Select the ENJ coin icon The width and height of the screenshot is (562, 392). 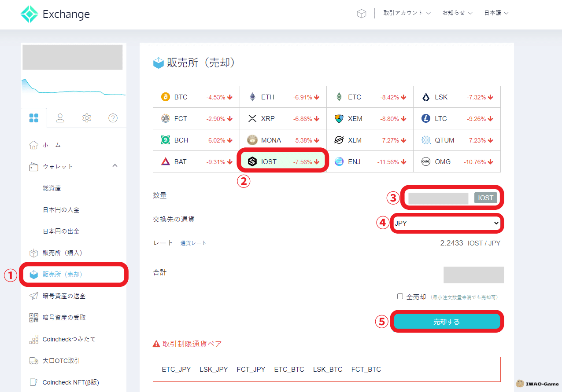point(339,161)
